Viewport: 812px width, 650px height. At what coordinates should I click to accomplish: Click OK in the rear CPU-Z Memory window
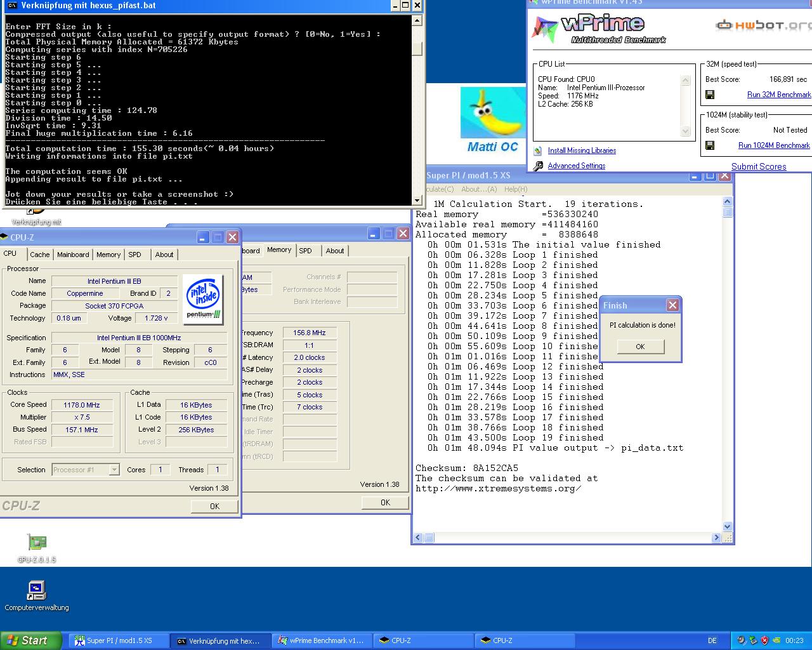click(385, 502)
